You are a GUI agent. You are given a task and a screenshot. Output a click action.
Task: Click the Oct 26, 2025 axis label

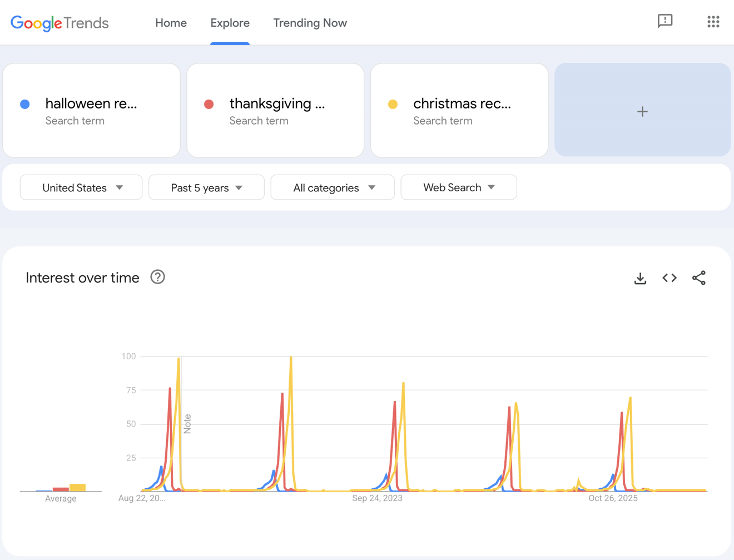613,498
